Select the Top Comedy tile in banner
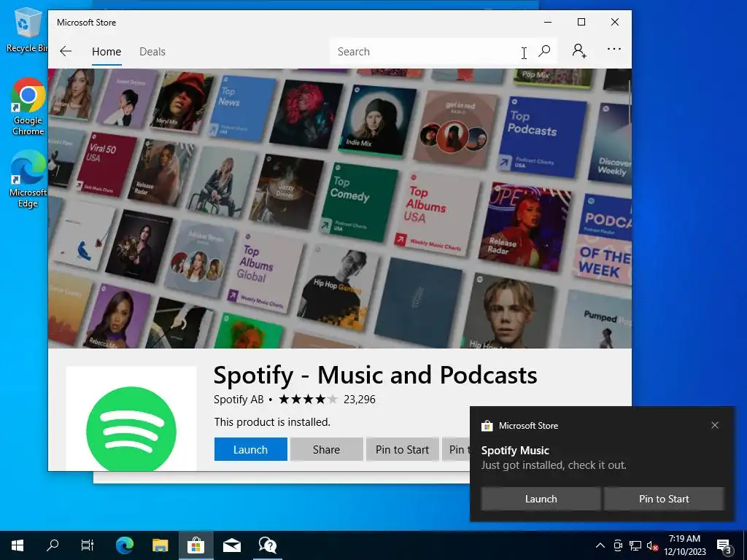 point(360,203)
